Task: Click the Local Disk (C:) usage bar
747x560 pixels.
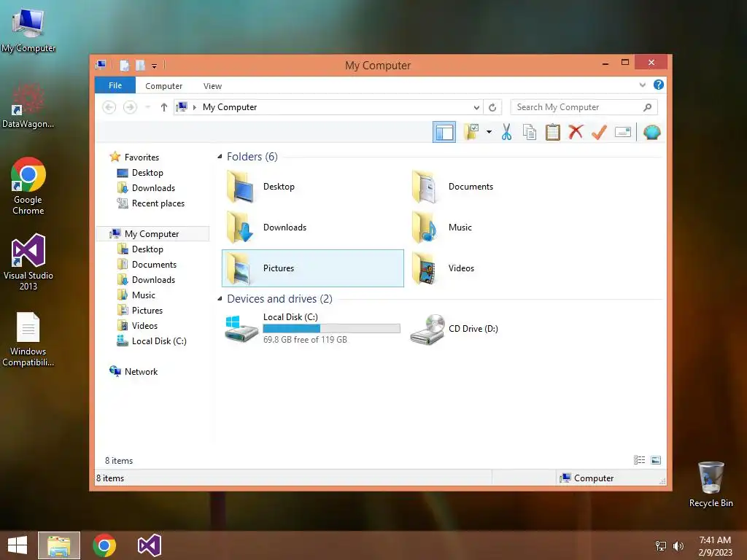Action: pos(332,328)
